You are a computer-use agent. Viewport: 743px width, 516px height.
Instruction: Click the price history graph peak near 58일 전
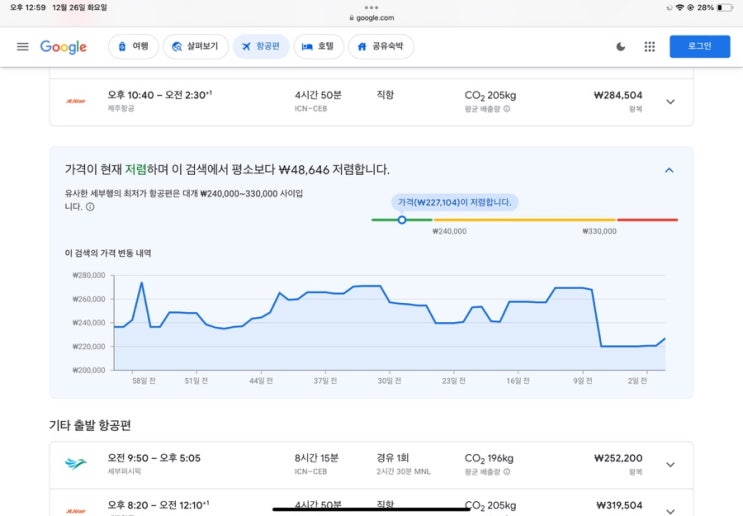[x=142, y=283]
